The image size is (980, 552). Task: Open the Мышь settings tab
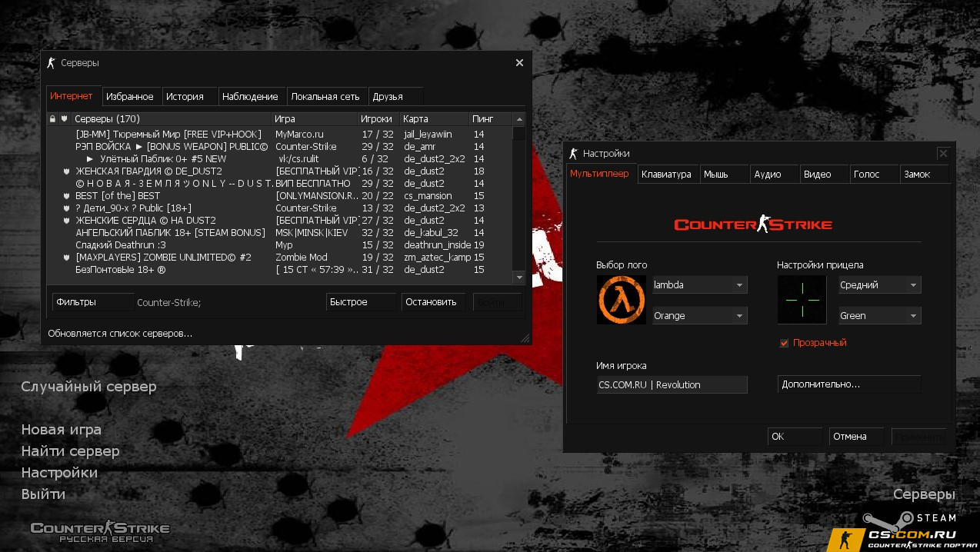(725, 175)
